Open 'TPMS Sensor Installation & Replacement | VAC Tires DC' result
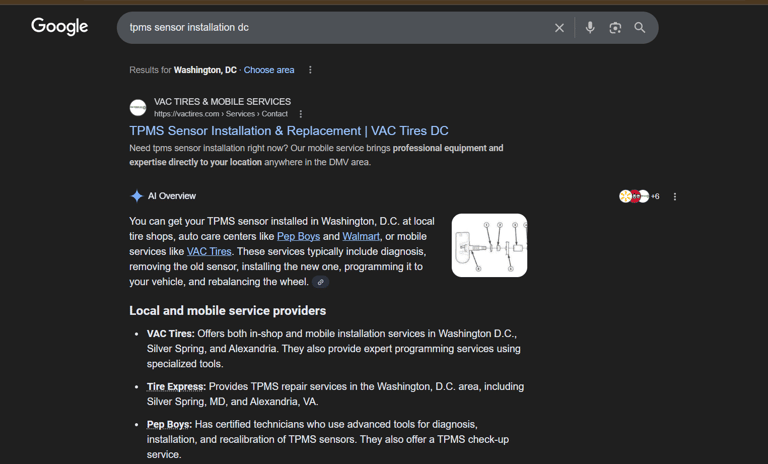768x464 pixels. (x=289, y=131)
